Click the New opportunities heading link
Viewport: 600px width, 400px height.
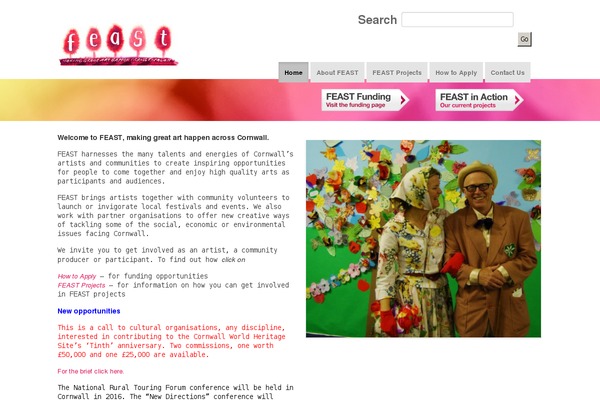pos(89,311)
